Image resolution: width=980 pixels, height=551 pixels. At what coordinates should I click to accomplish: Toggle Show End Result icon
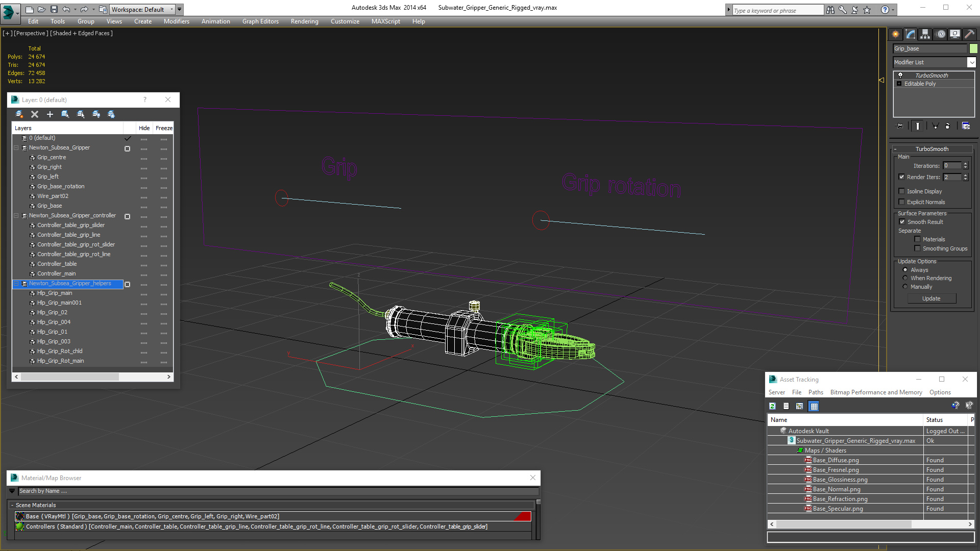(918, 126)
